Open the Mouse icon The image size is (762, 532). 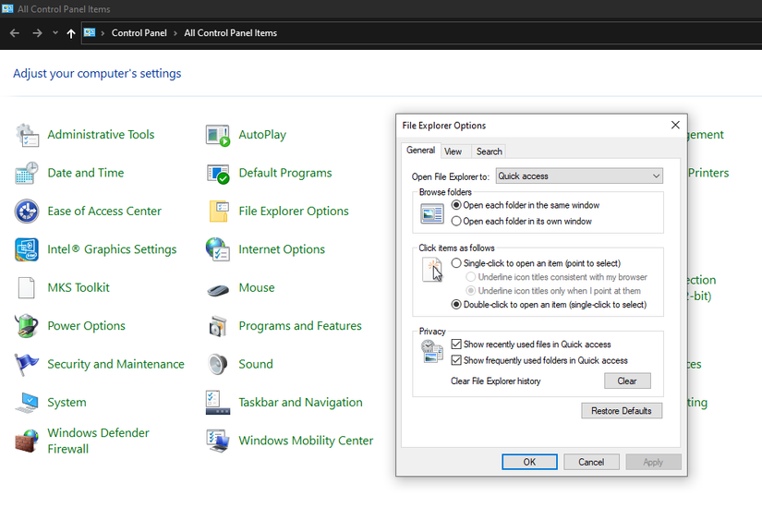pos(218,290)
